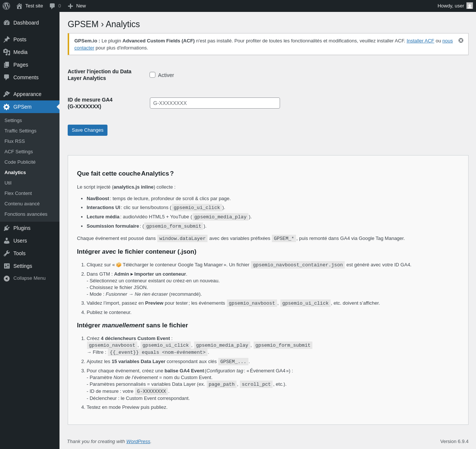This screenshot has width=476, height=449.
Task: Click the Appearance brush icon
Action: click(x=7, y=94)
